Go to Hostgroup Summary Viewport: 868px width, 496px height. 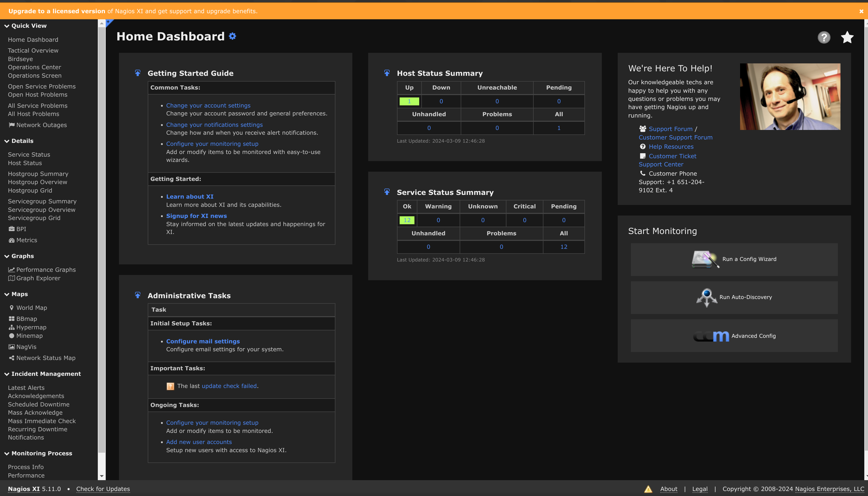pos(38,174)
